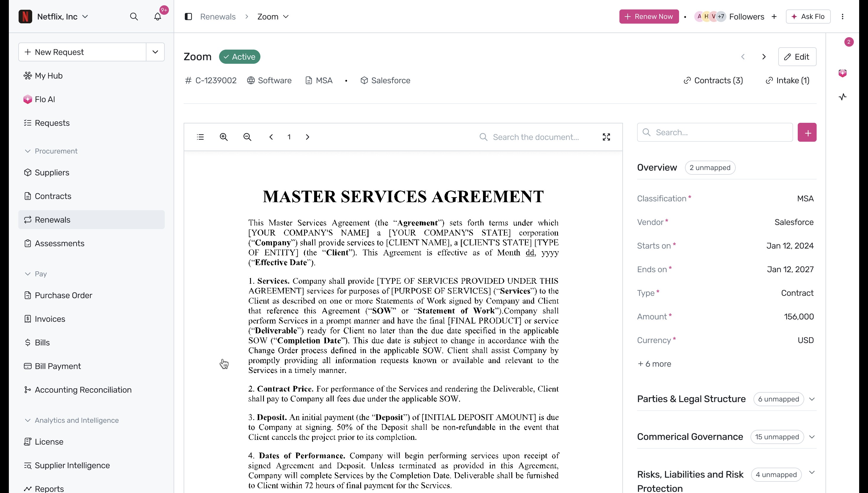
Task: Open New Request dropdown arrow
Action: pyautogui.click(x=155, y=52)
